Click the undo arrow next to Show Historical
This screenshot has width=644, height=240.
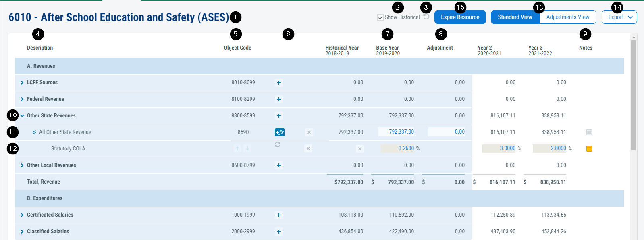tap(426, 17)
